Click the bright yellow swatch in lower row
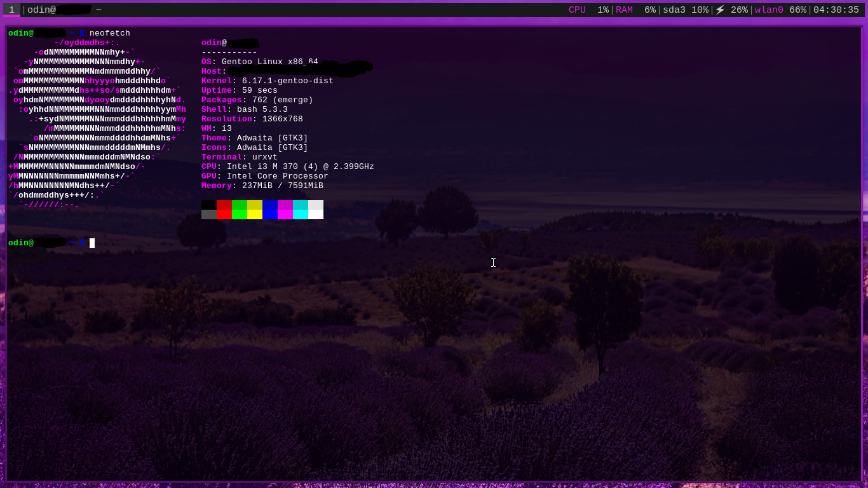Viewport: 868px width, 488px height. tap(255, 215)
